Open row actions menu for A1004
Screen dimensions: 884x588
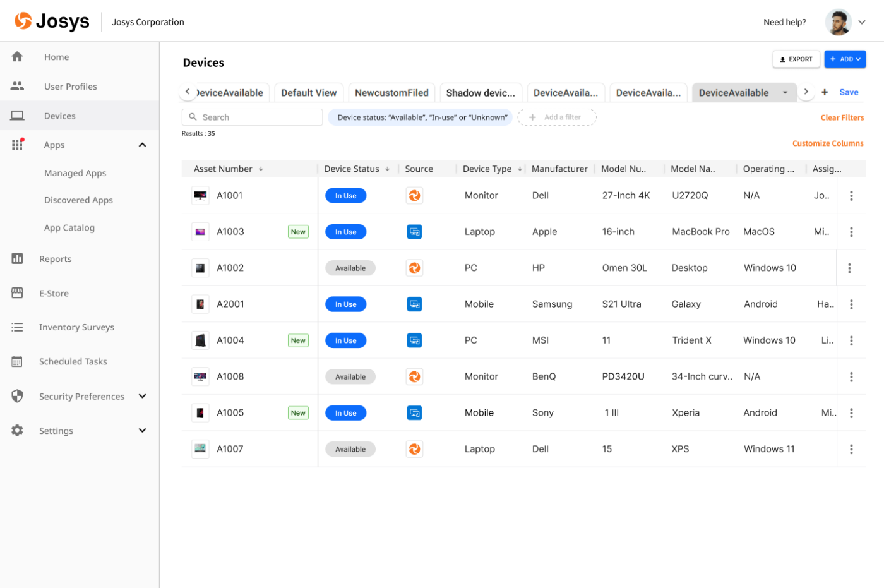851,340
